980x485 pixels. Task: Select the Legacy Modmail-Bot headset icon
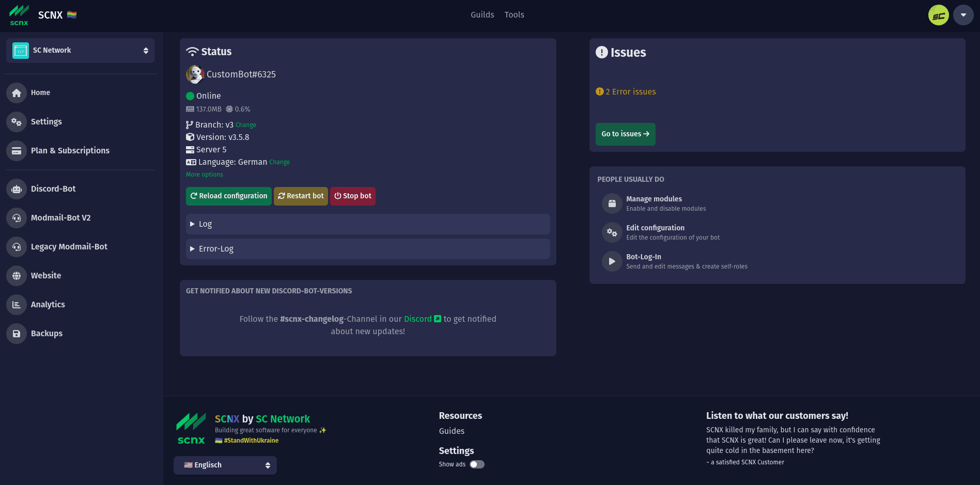point(17,247)
